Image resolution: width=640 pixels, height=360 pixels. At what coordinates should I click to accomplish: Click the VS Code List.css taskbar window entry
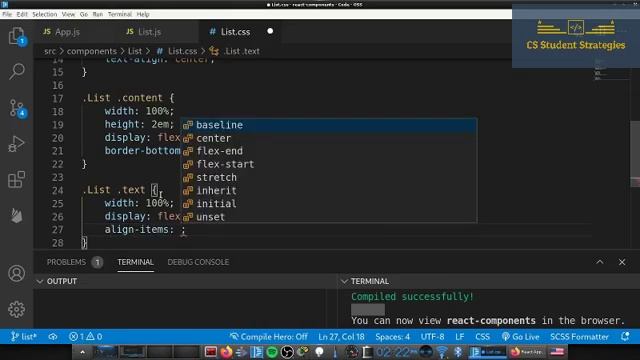pyautogui.click(x=487, y=352)
